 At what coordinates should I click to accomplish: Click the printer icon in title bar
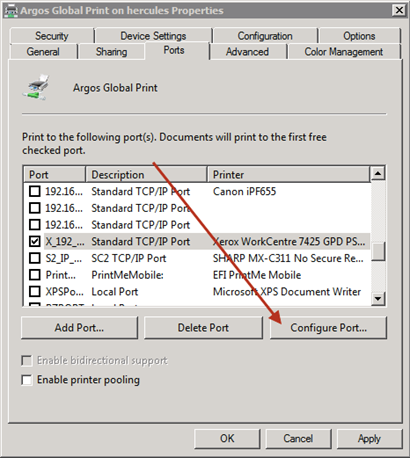(11, 11)
